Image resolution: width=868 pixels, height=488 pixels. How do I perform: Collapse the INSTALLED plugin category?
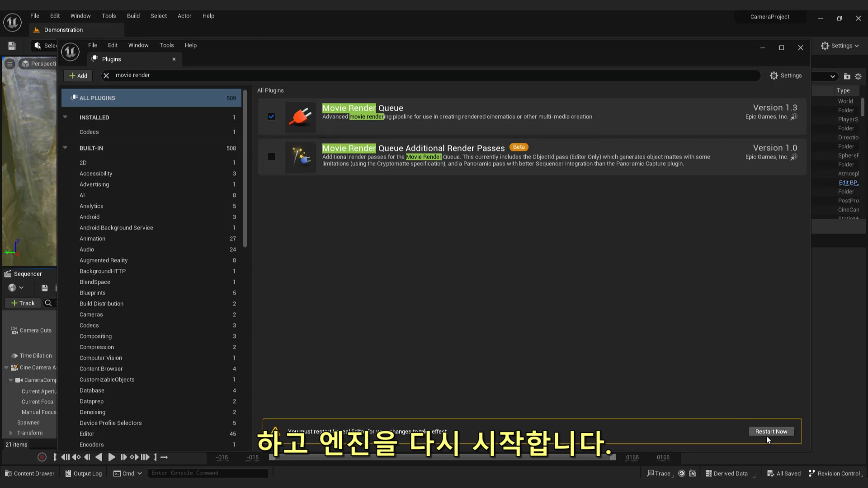(65, 117)
